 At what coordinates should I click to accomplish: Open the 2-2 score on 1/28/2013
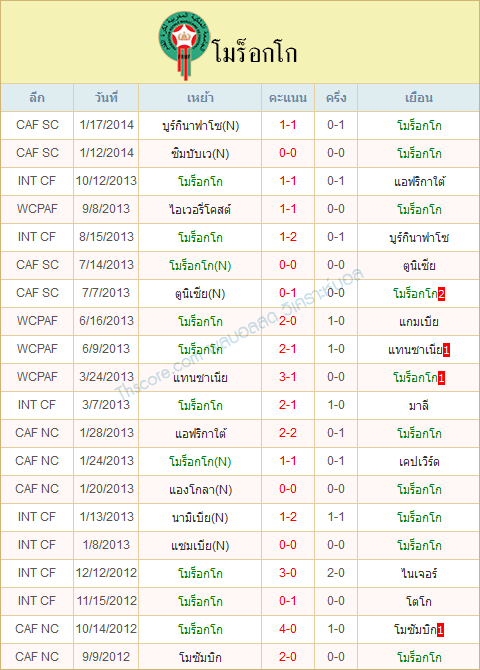288,433
